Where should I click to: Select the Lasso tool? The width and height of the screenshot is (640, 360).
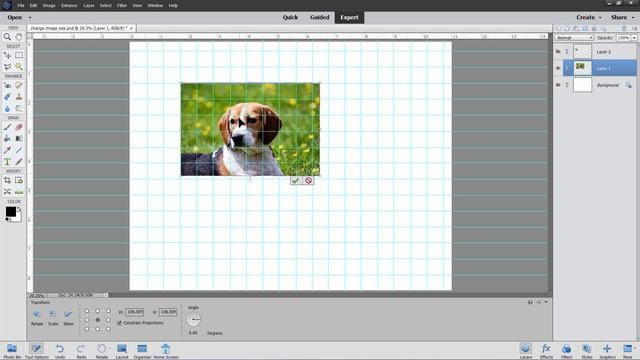(x=7, y=67)
